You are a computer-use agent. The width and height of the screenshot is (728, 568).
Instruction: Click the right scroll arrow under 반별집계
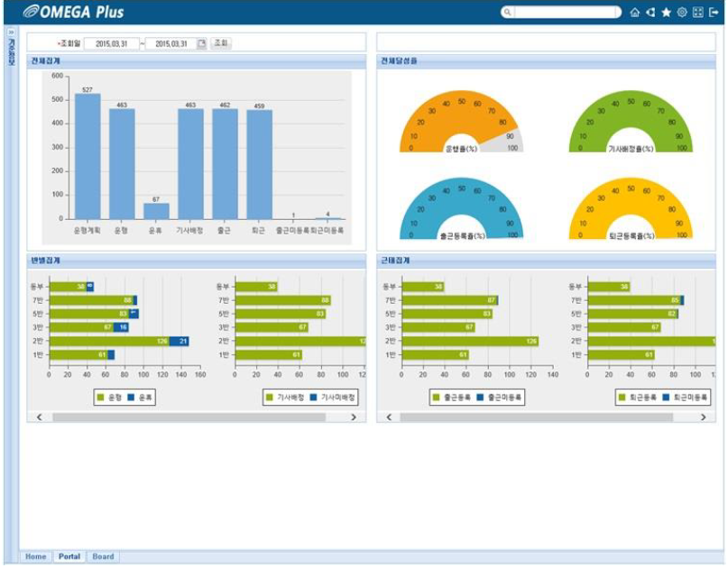tap(353, 417)
